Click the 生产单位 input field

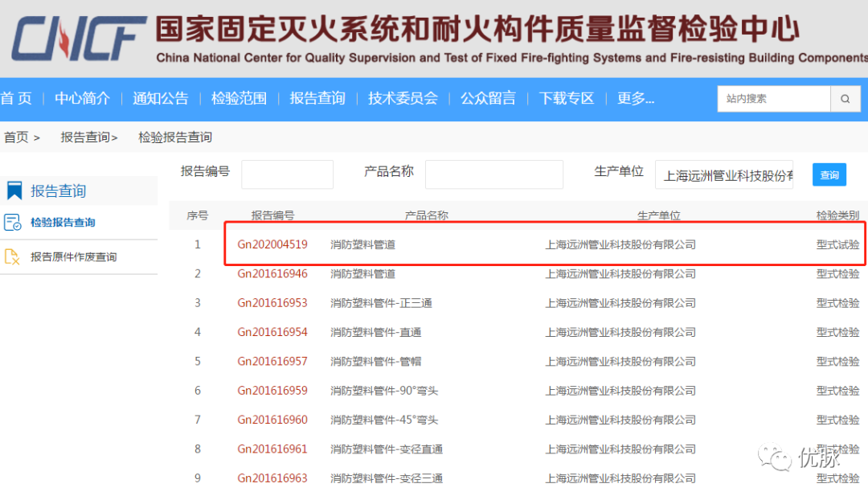[x=723, y=175]
